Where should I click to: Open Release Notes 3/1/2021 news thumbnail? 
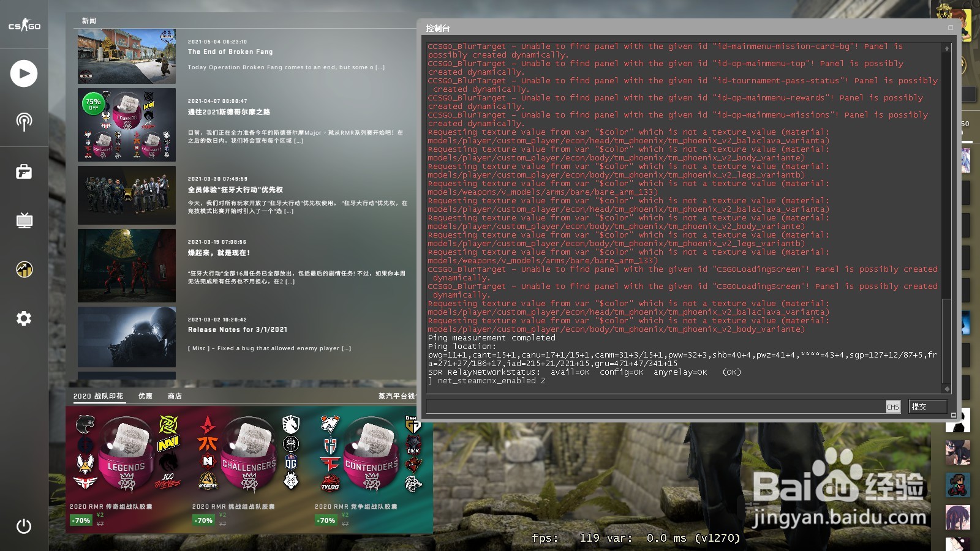tap(127, 337)
